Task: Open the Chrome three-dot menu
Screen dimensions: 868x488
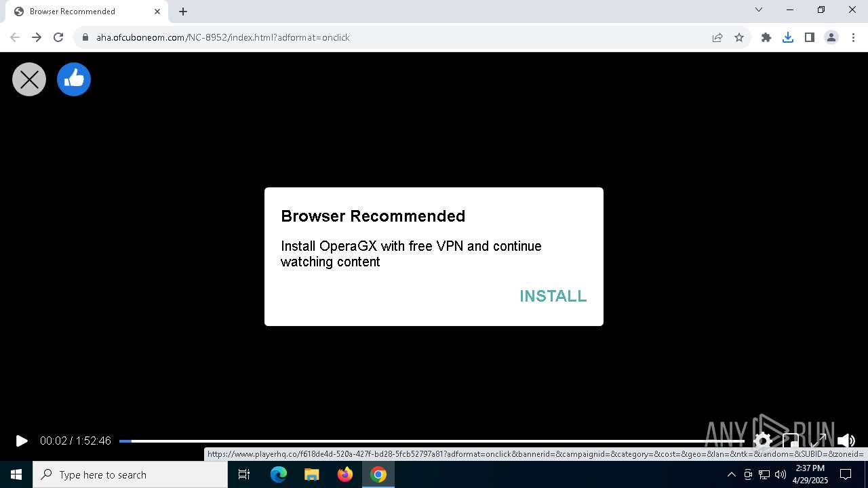Action: [x=853, y=37]
